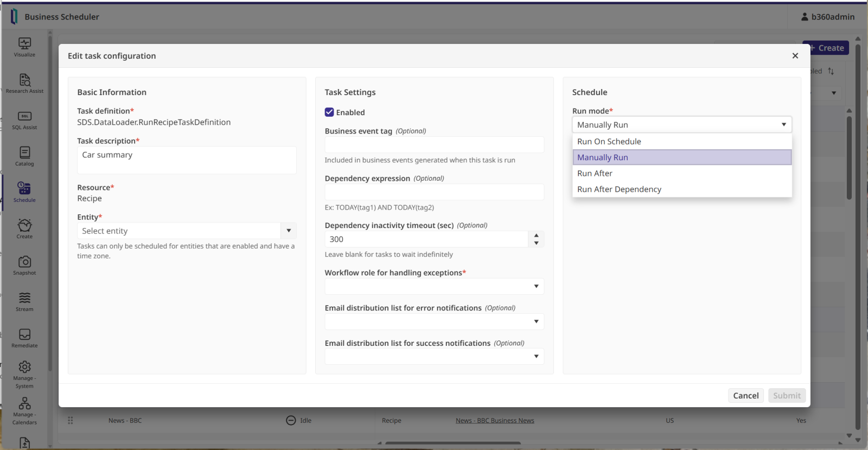Click the Business event tag input field

click(434, 145)
